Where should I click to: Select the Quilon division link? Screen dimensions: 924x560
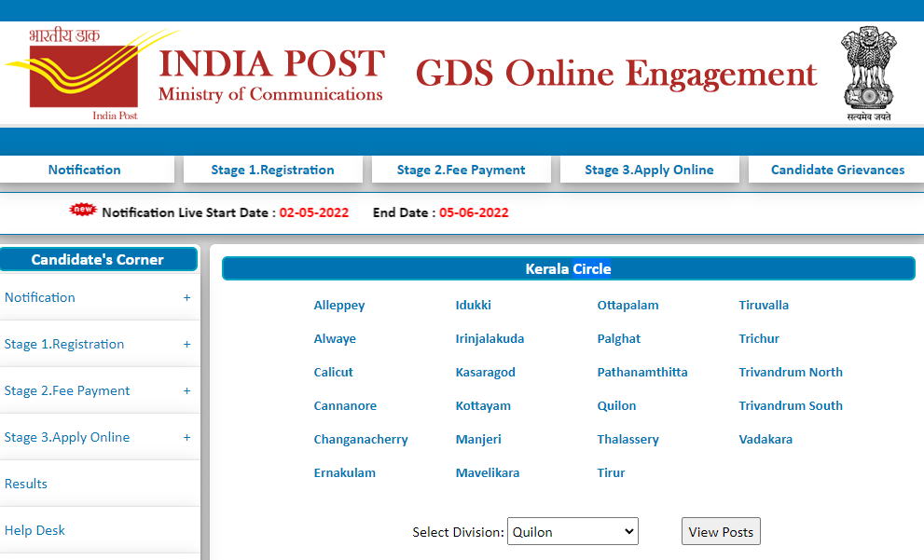(617, 405)
